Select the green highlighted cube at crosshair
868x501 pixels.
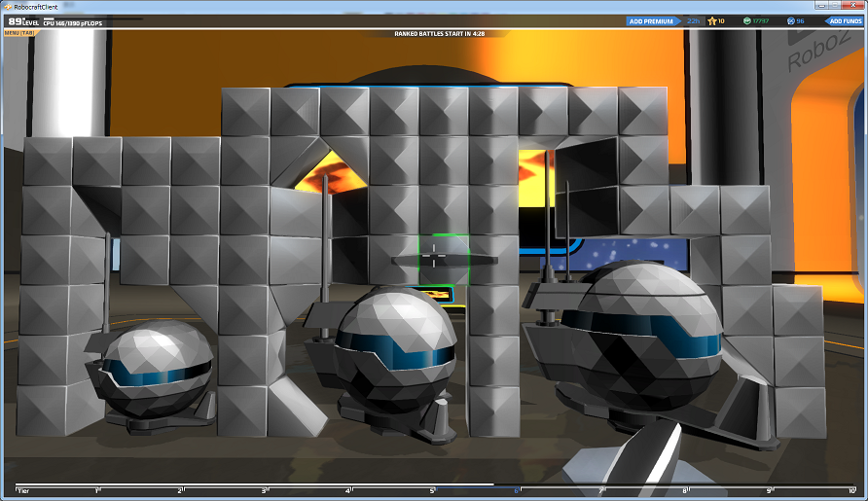pos(444,259)
